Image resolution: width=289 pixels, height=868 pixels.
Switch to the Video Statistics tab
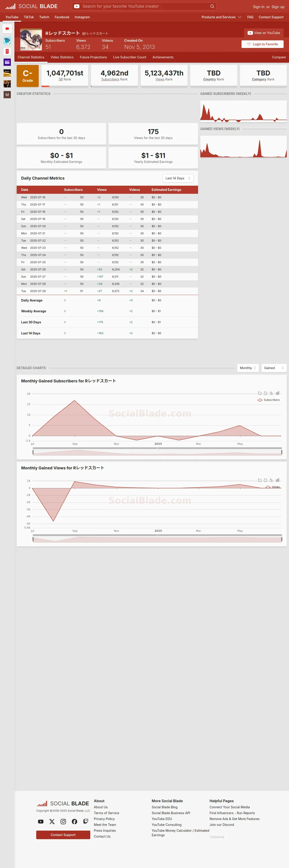pyautogui.click(x=62, y=57)
